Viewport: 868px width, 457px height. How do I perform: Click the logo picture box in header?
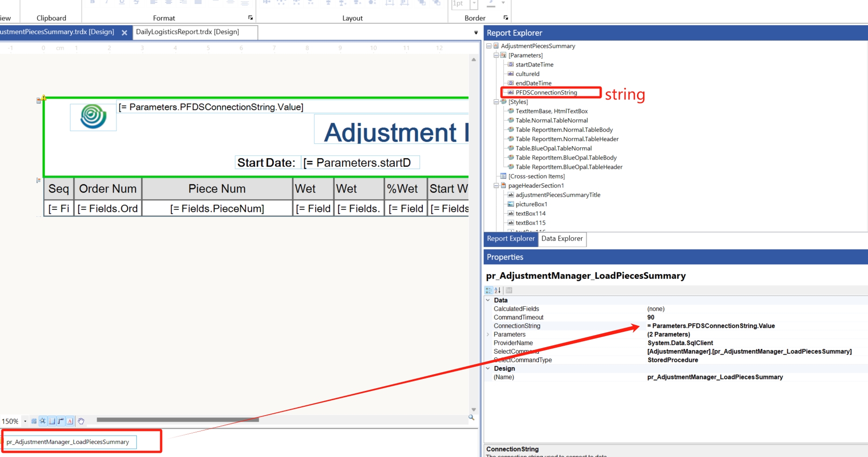[x=93, y=117]
